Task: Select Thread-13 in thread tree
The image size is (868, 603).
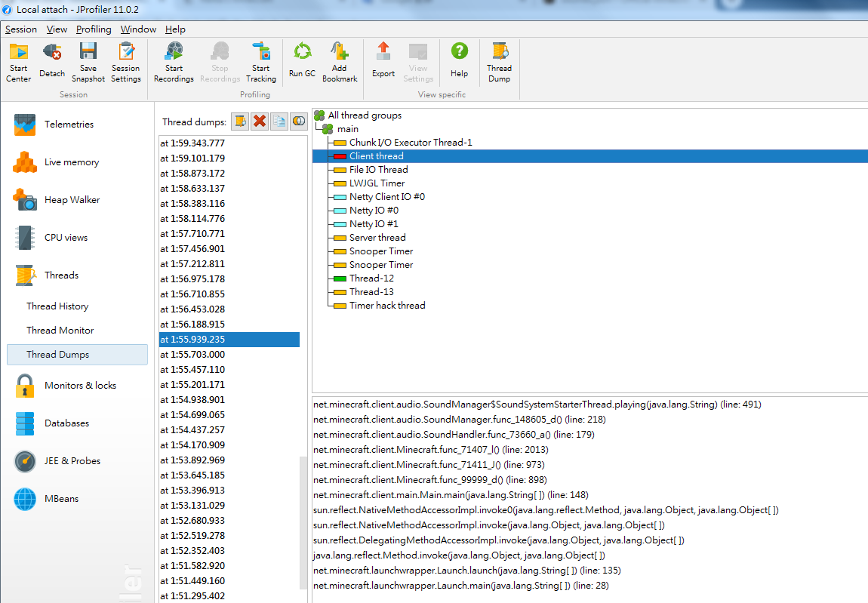Action: 371,292
